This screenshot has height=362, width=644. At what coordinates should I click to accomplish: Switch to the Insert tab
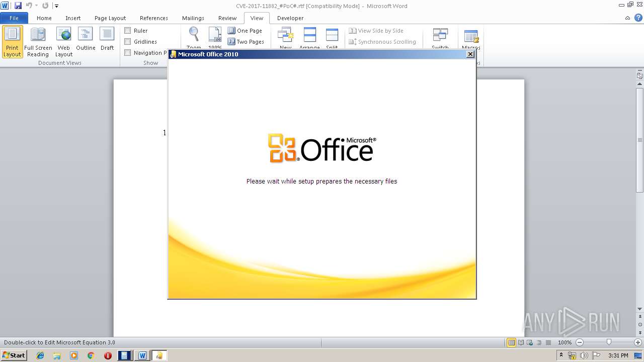pyautogui.click(x=73, y=18)
